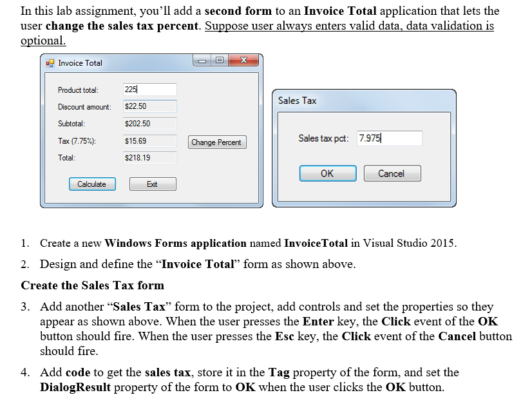Click OK in Sales Tax dialog
This screenshot has width=532, height=404.
(x=328, y=173)
